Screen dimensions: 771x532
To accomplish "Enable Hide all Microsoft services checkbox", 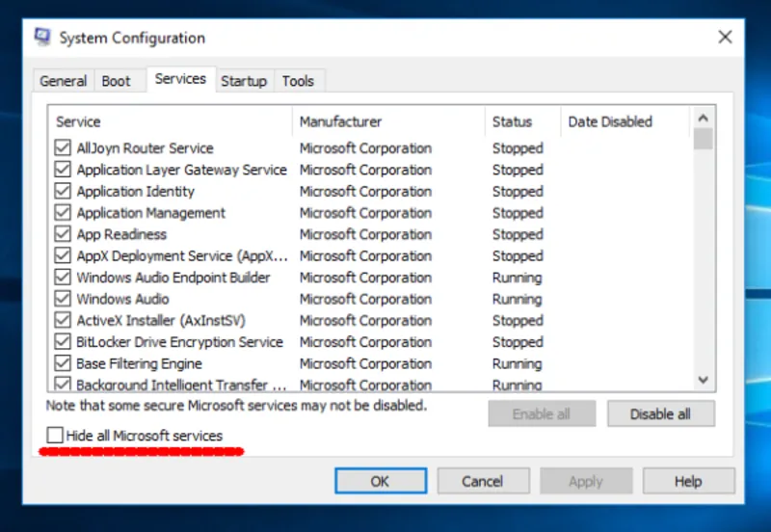I will point(56,436).
